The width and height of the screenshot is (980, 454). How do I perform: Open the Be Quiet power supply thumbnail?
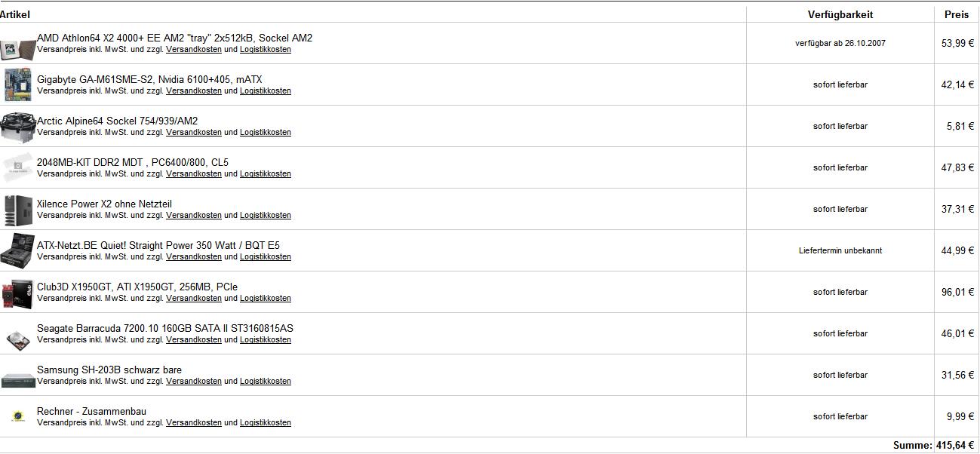coord(18,251)
